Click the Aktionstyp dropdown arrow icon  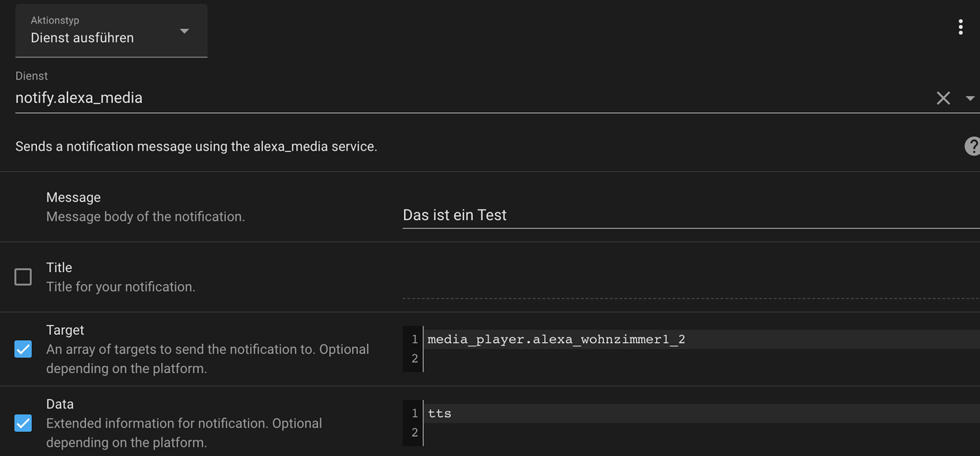tap(184, 31)
